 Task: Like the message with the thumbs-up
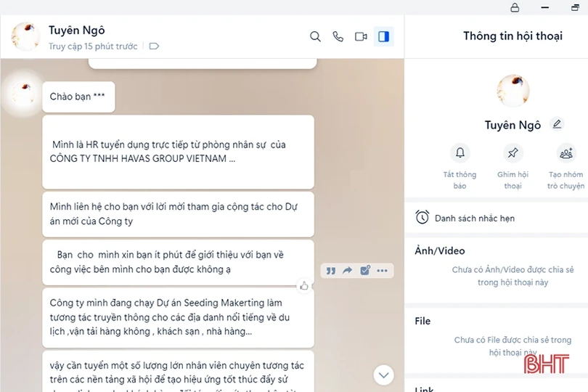click(304, 285)
